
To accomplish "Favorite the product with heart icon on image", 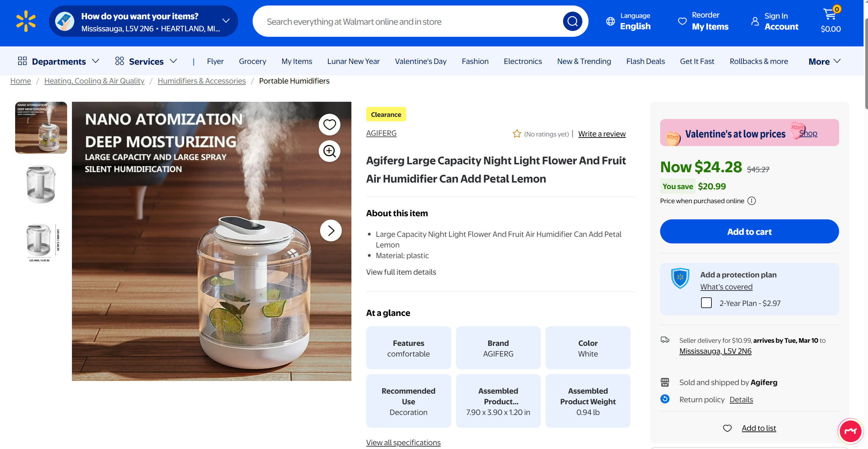I will point(329,124).
